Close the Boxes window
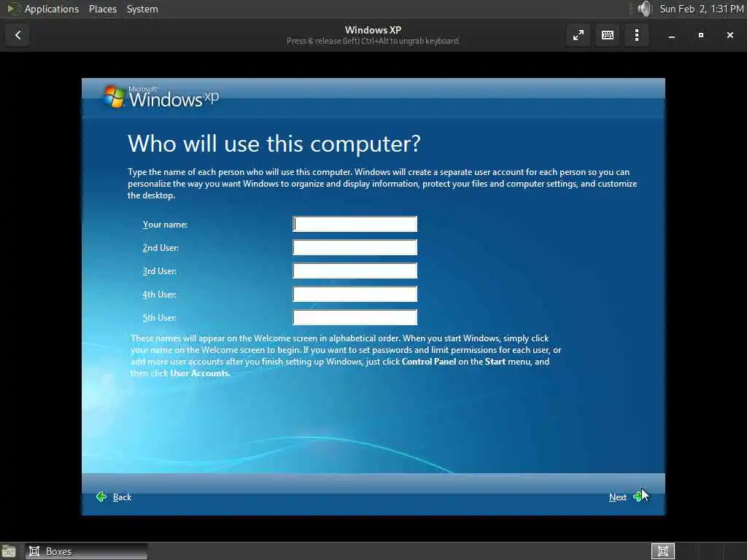The image size is (747, 560). point(729,35)
